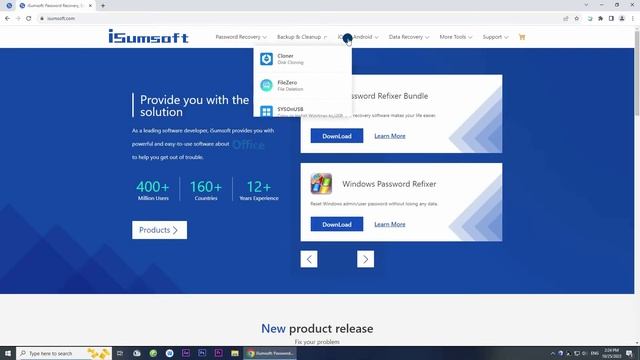
Task: Open Chrome side panel icon
Action: (611, 18)
